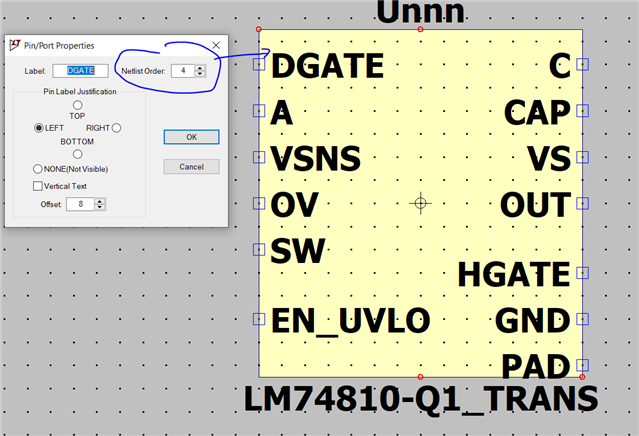
Task: Click the OK button
Action: coord(192,137)
